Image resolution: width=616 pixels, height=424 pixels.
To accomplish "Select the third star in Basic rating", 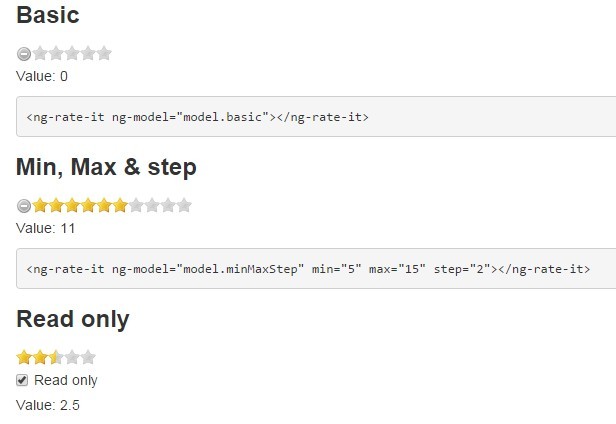I will [72, 54].
